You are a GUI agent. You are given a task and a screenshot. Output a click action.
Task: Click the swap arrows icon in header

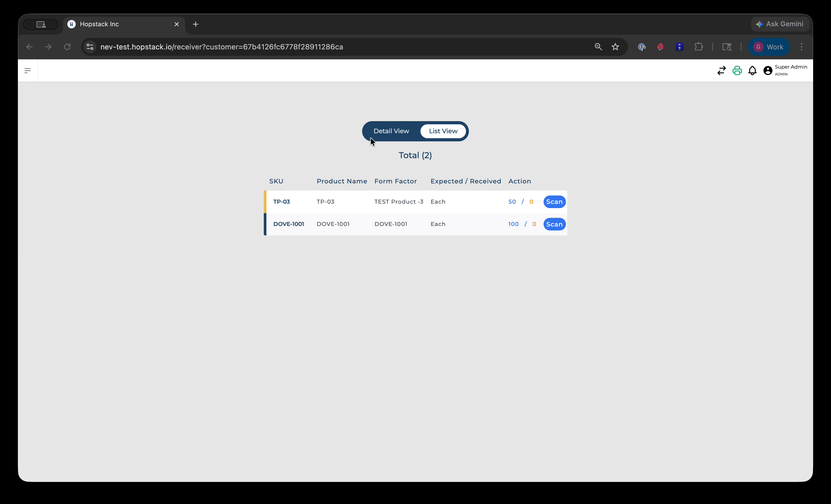721,70
